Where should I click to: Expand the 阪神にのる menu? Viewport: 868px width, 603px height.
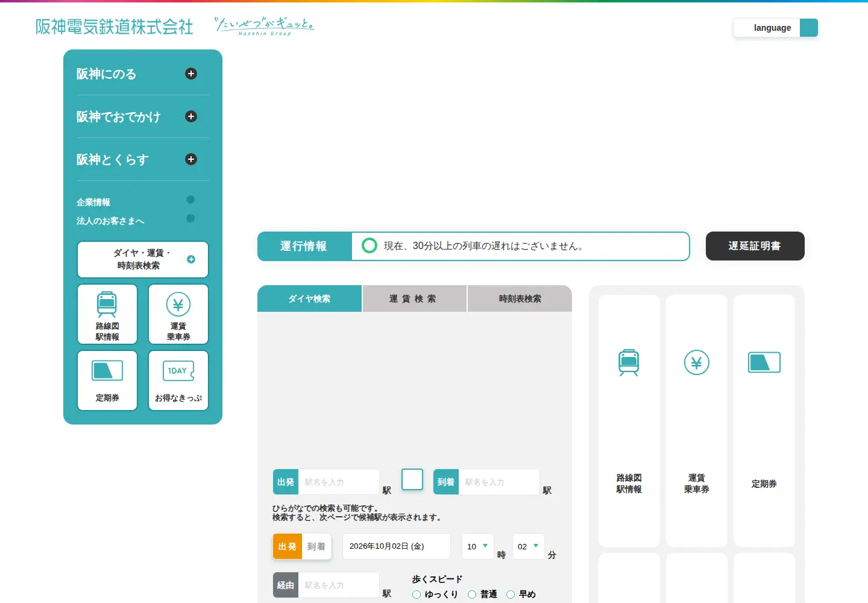pos(191,74)
